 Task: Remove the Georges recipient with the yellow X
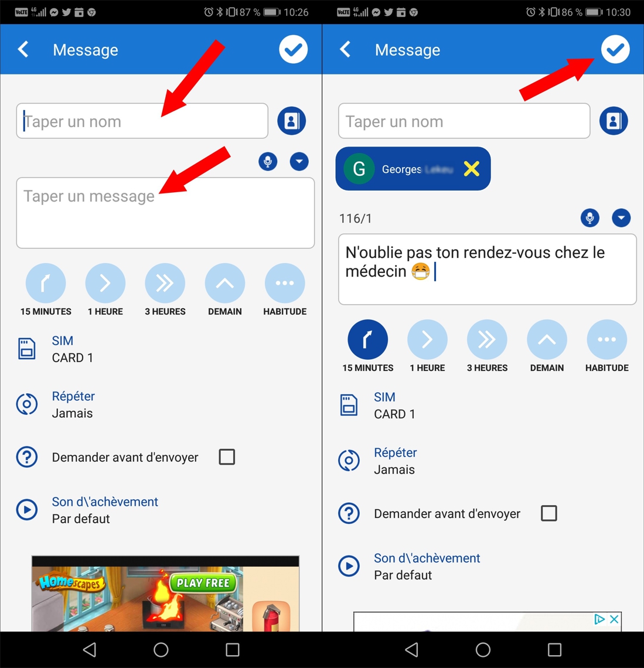[471, 169]
